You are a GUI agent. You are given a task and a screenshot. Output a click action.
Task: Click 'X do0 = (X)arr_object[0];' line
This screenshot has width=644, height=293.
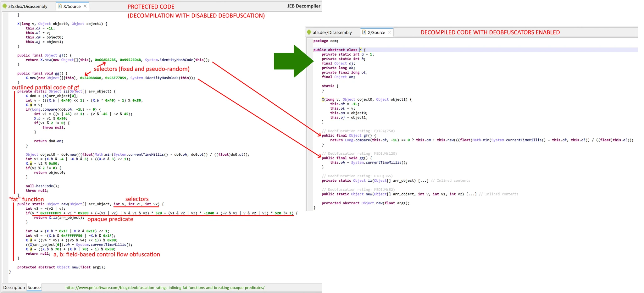click(x=52, y=96)
